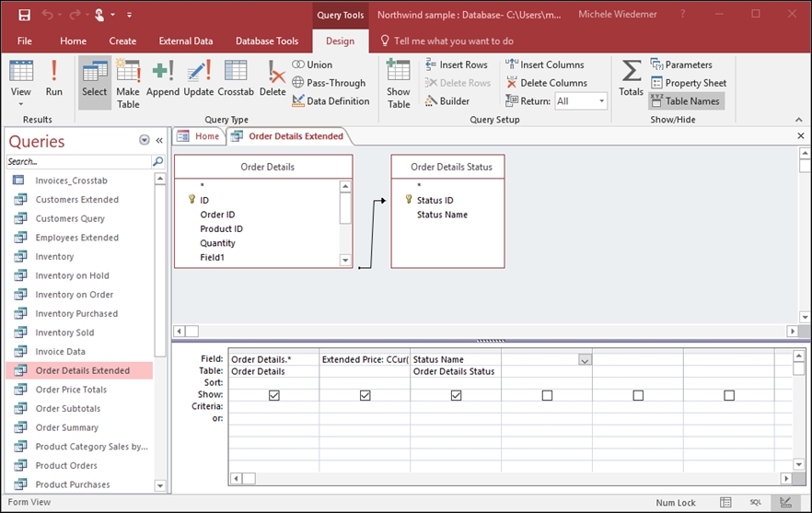Image resolution: width=812 pixels, height=513 pixels.
Task: Choose the Make Table query type
Action: click(x=128, y=84)
